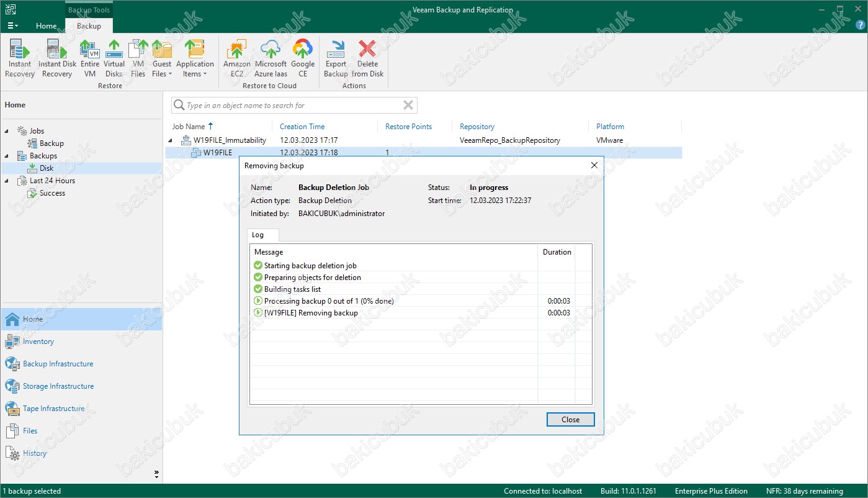Open Guest Files dropdown
This screenshot has width=868, height=498.
click(162, 58)
